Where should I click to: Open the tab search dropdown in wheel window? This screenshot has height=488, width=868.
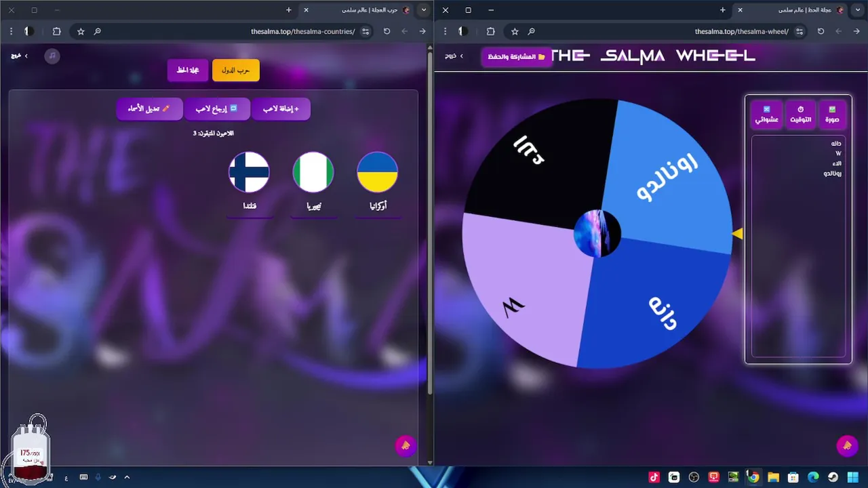(x=858, y=10)
